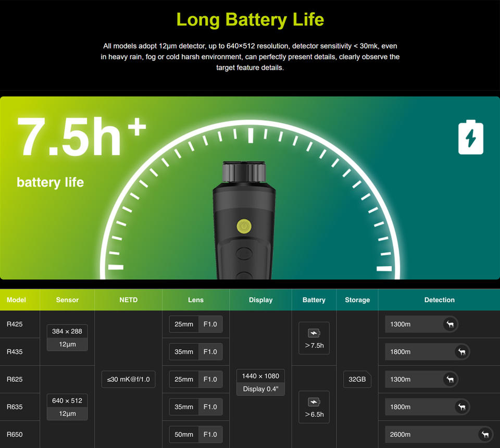Click the deer icon in R635 1800m row
The width and height of the screenshot is (500, 448).
(x=462, y=407)
